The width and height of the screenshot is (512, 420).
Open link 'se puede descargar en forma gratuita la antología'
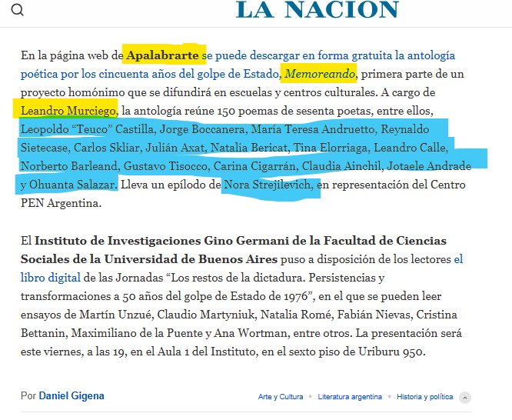[x=328, y=55]
